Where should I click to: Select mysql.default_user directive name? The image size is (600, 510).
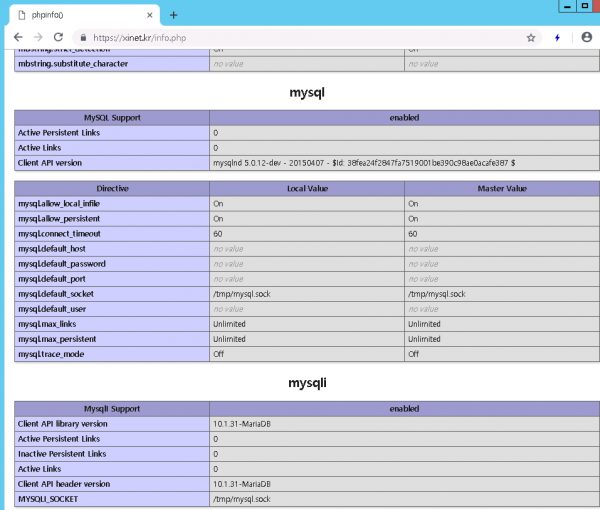click(52, 309)
